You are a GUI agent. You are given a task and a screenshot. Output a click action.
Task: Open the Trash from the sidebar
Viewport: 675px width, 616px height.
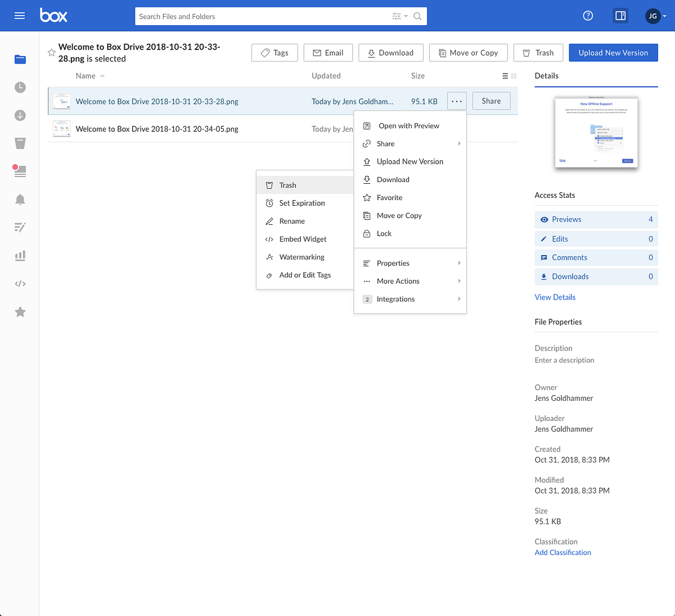coord(20,143)
